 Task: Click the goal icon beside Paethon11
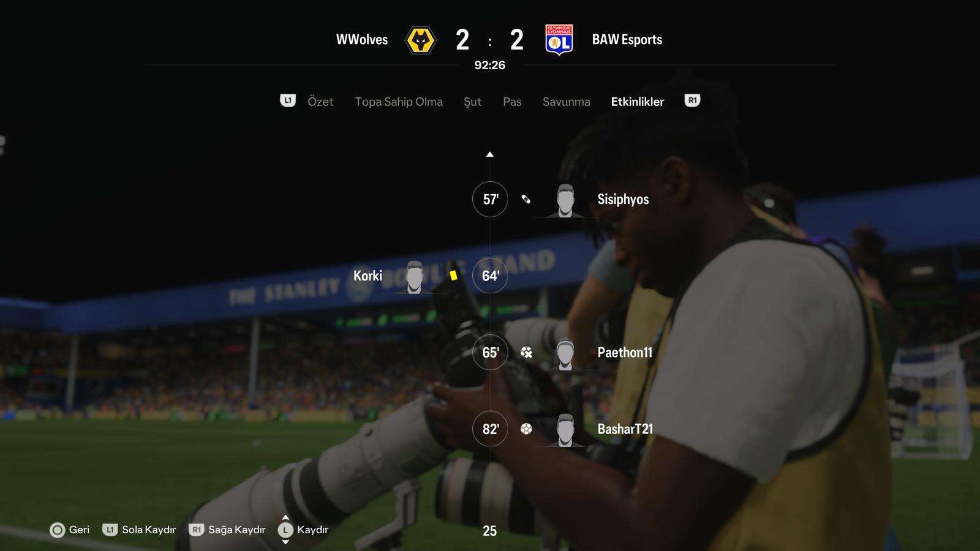pyautogui.click(x=526, y=353)
